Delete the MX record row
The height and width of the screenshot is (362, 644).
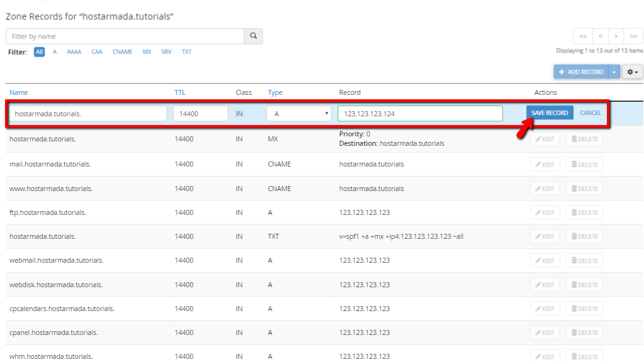point(584,139)
